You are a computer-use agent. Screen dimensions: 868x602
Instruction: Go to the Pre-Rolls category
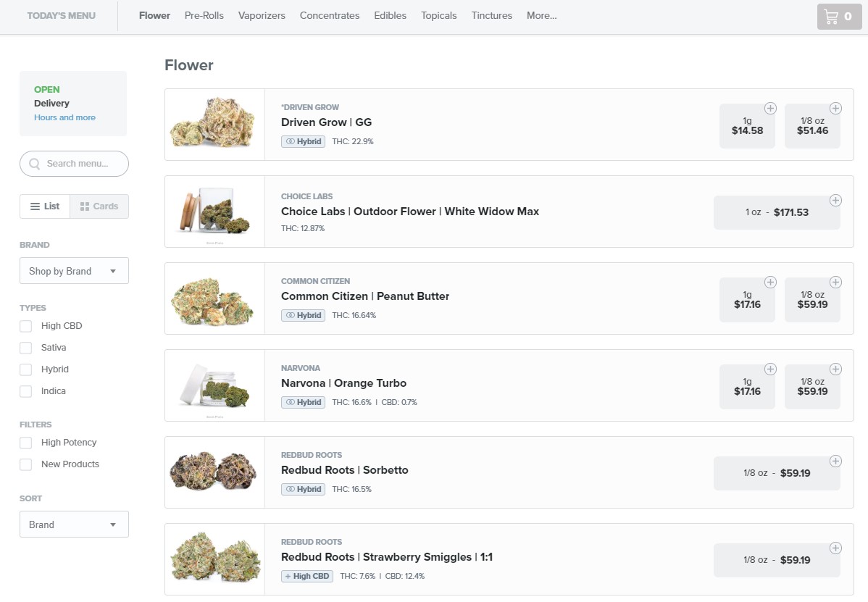click(x=204, y=16)
